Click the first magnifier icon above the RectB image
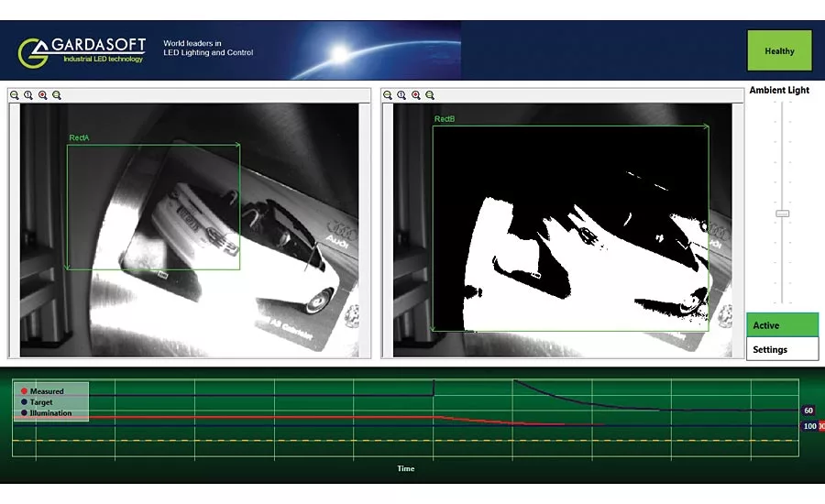 coord(388,95)
